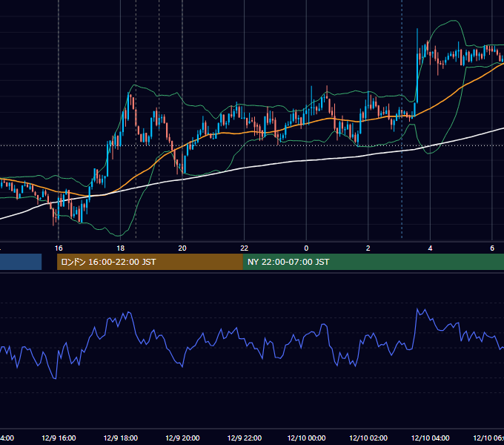Click the '12/10 02:00' indicator time label
Screen dimensions: 504x445
(368, 438)
